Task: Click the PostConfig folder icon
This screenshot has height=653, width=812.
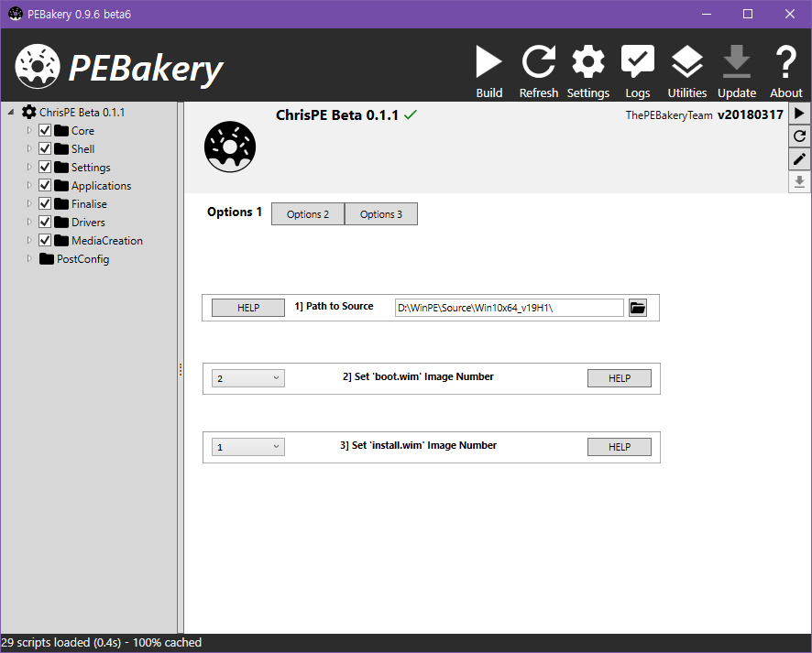Action: 47,258
